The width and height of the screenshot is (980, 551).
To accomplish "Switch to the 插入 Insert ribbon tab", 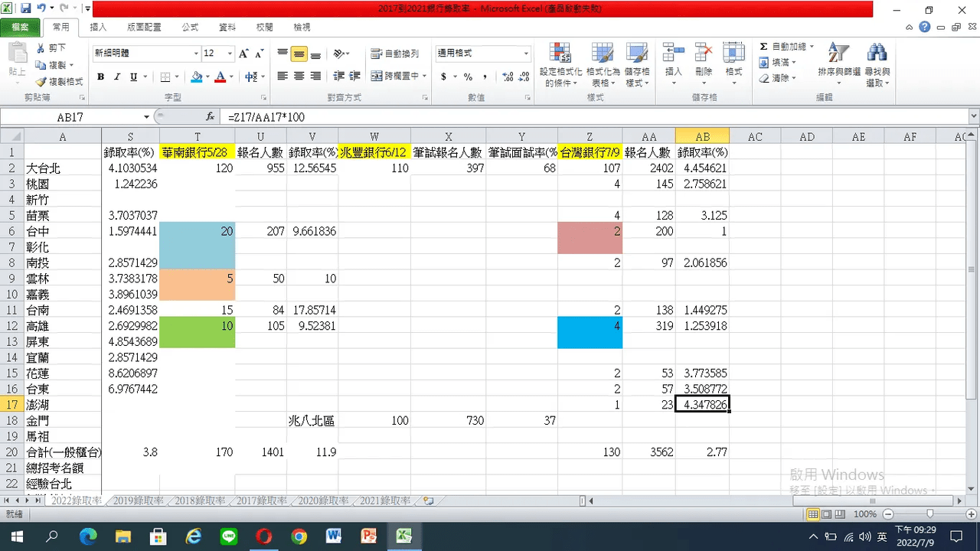I will coord(98,27).
